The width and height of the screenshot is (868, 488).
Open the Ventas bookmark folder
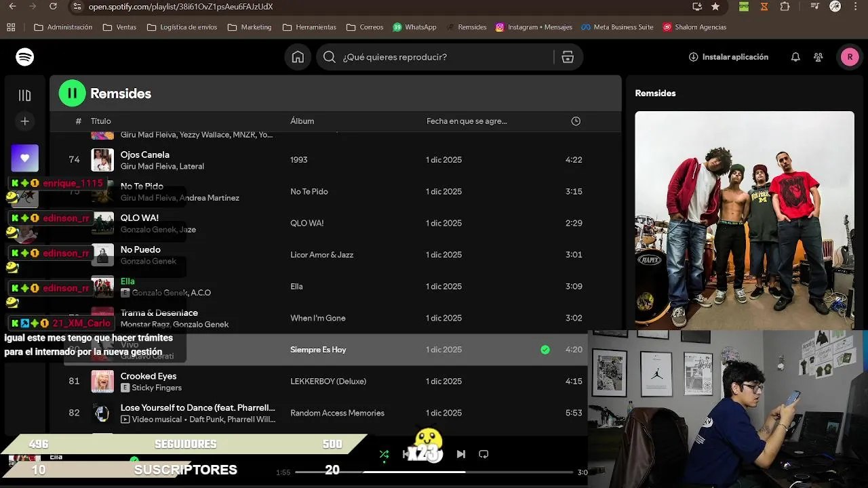coord(119,27)
